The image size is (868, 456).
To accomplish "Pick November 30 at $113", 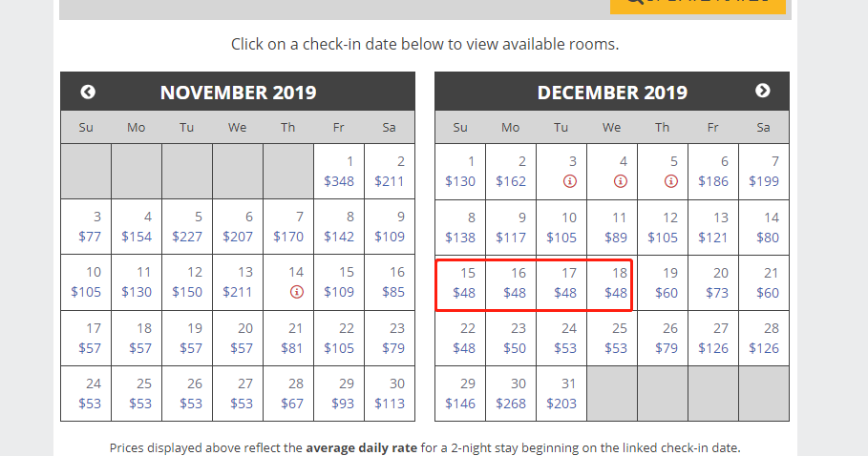I will tap(390, 394).
